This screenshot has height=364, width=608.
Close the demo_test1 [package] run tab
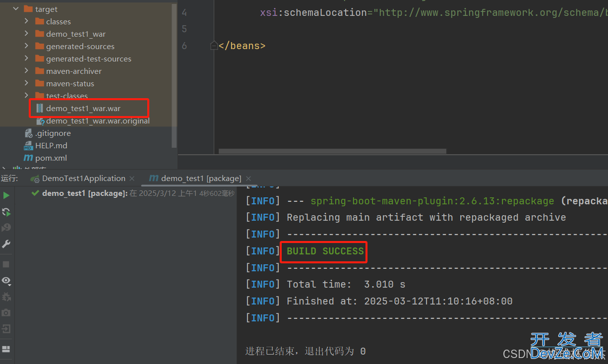pyautogui.click(x=248, y=179)
